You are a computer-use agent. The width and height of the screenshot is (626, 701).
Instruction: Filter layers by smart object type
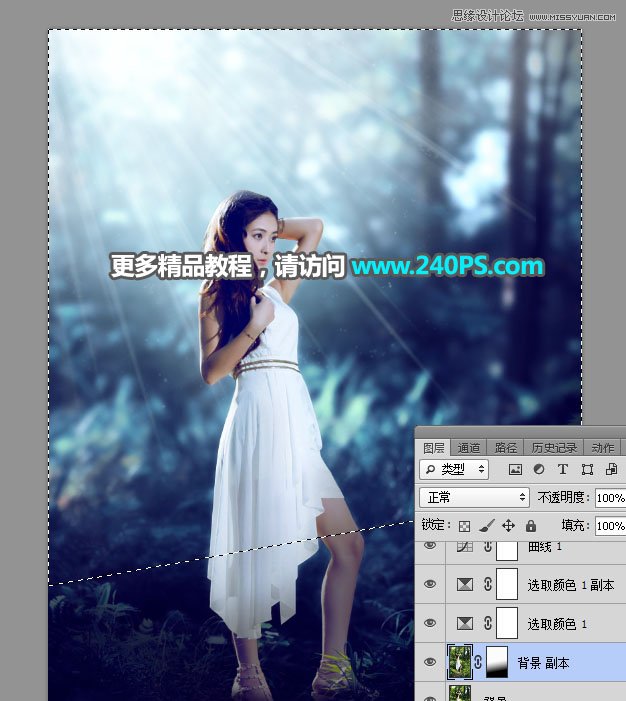point(611,469)
